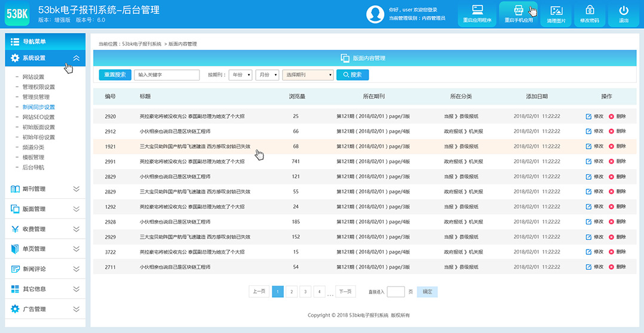Screen dimensions: 644x333
Task: Click the row numbered 1921
Action: click(364, 146)
